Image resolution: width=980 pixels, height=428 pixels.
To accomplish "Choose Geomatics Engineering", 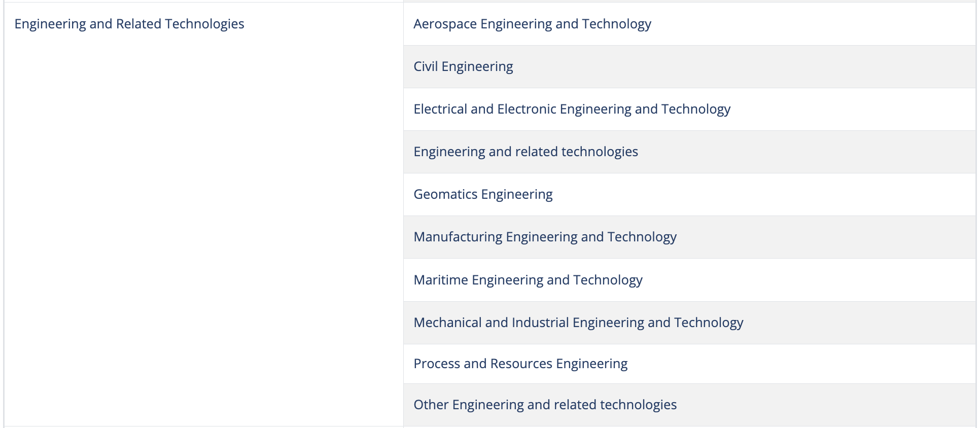I will click(x=483, y=194).
